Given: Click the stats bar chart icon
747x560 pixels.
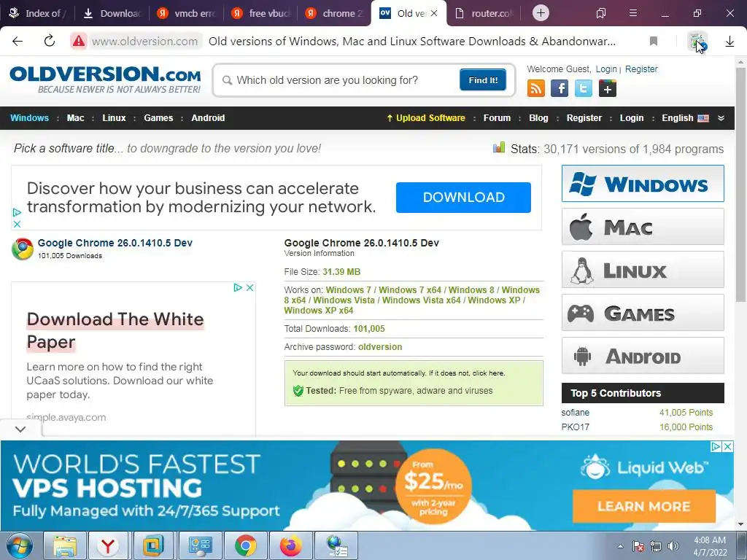Looking at the screenshot, I should (x=499, y=147).
